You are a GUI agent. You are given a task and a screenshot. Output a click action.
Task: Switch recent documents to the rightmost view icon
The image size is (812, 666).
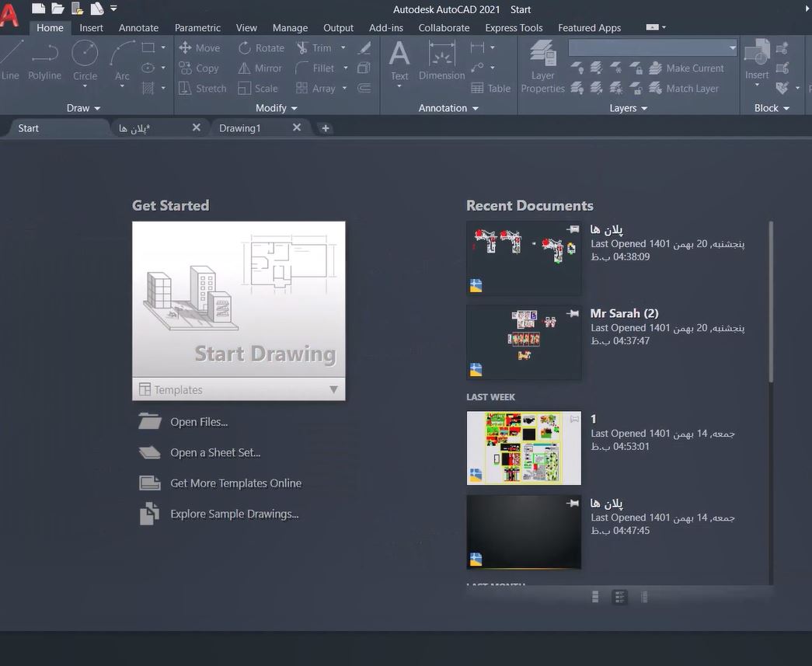pyautogui.click(x=643, y=597)
